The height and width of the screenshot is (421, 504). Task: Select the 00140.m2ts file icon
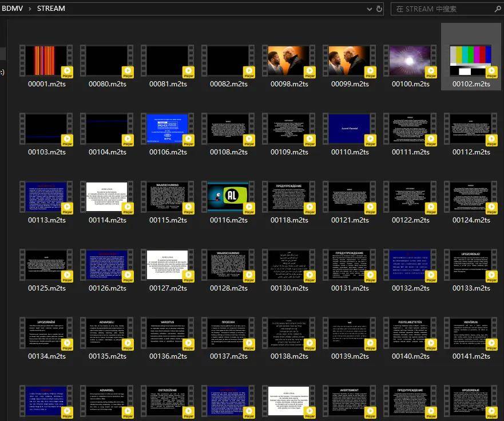point(410,333)
